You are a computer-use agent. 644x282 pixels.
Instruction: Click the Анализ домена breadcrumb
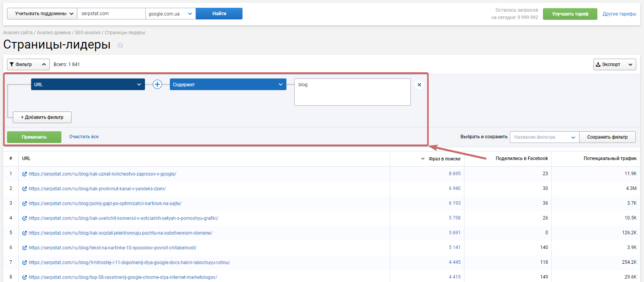click(x=54, y=33)
